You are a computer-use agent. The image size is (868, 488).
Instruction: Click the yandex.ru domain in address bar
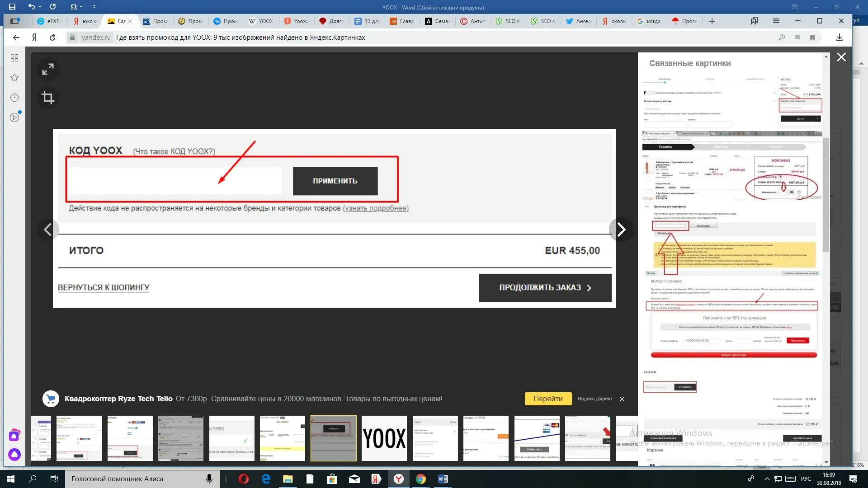tap(96, 38)
